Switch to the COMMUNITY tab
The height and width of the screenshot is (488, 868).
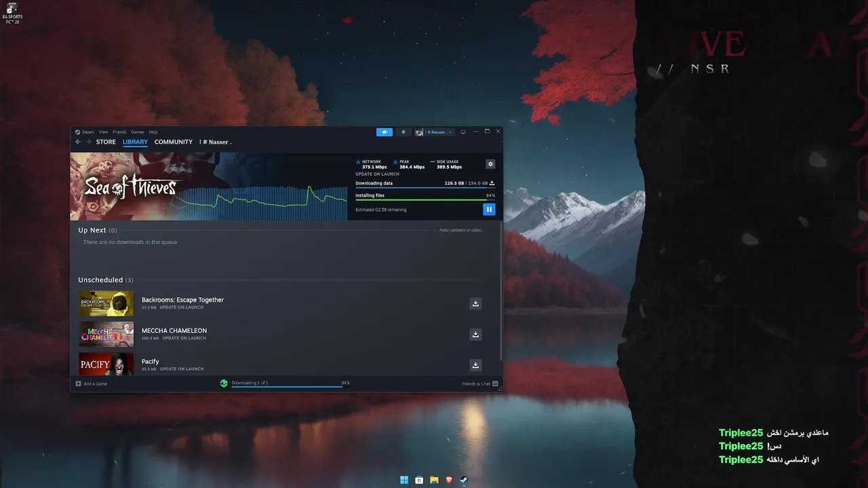click(x=174, y=142)
